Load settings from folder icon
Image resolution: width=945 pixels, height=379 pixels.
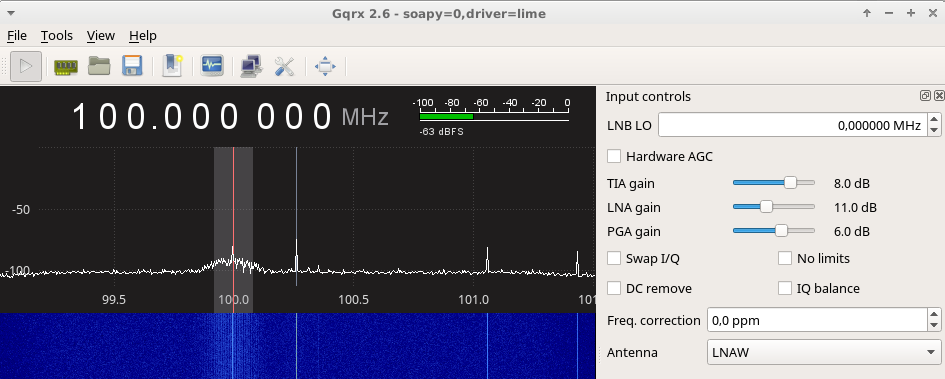coord(99,66)
